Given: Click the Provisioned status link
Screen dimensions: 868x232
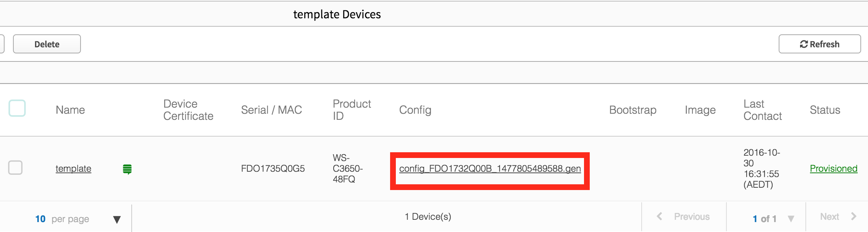Looking at the screenshot, I should (x=834, y=168).
